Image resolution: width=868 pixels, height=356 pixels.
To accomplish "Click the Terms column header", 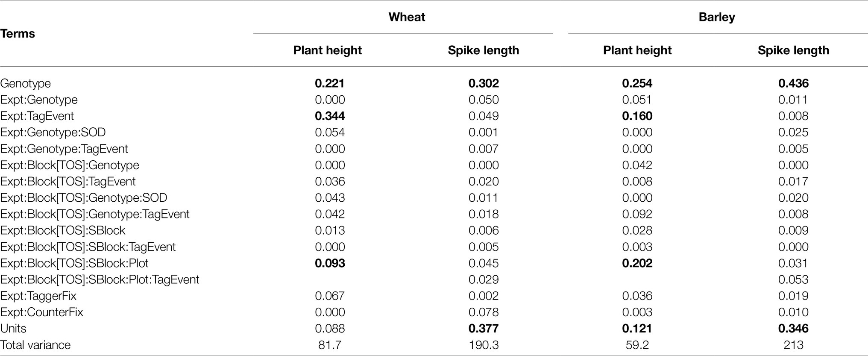I will click(x=18, y=34).
